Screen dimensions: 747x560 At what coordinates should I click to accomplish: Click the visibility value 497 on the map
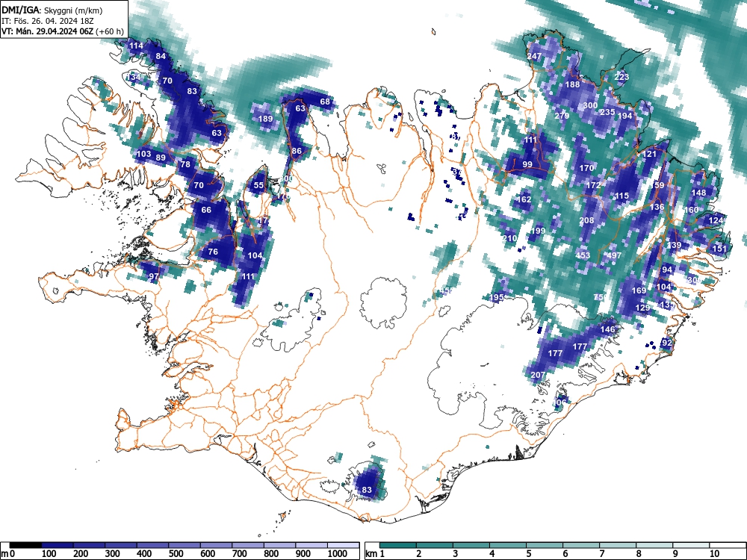(x=614, y=255)
